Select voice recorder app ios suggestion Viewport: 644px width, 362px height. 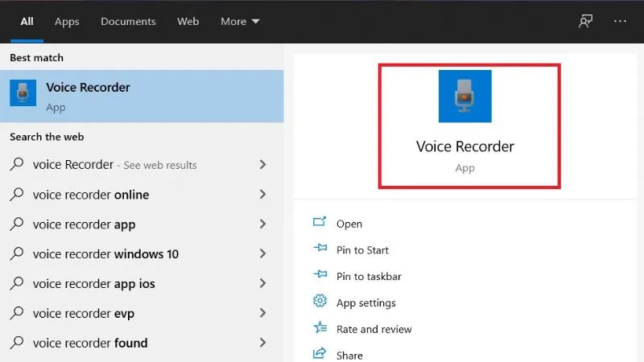(x=93, y=284)
